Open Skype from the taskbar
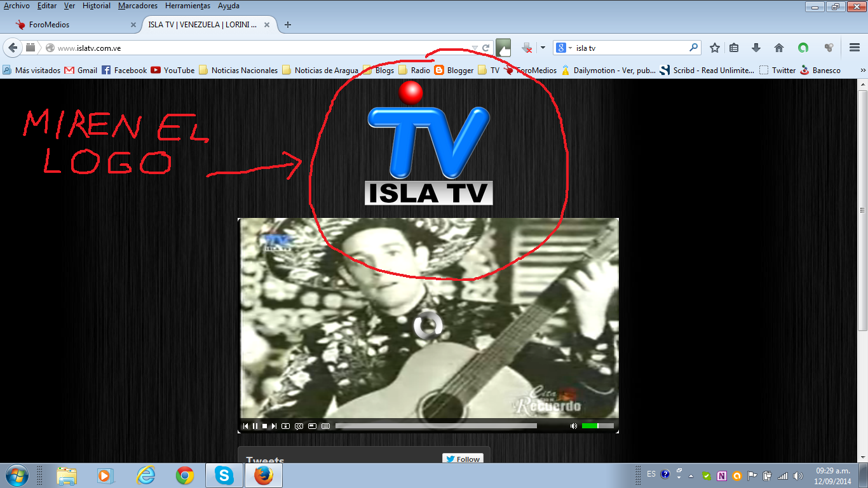This screenshot has width=868, height=488. (224, 475)
